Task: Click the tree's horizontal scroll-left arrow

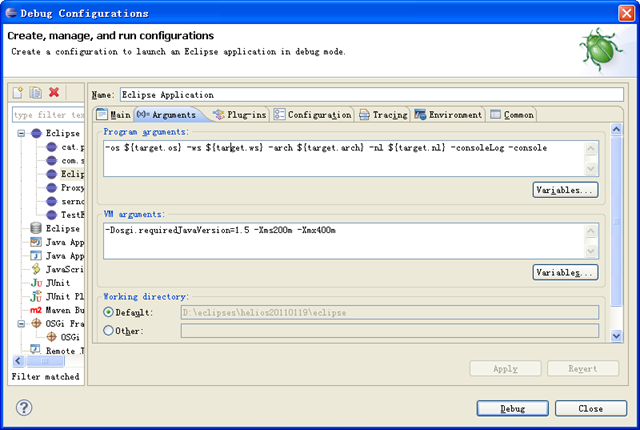Action: click(18, 361)
